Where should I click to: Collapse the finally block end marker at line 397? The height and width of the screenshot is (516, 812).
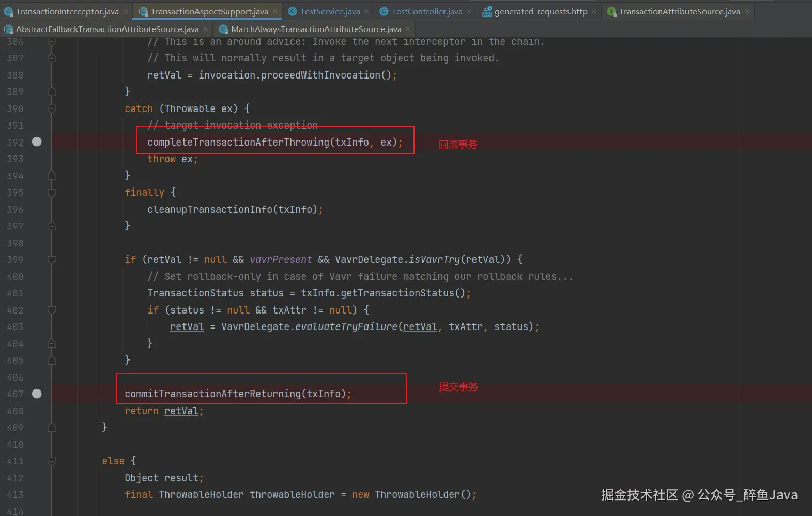tap(52, 226)
